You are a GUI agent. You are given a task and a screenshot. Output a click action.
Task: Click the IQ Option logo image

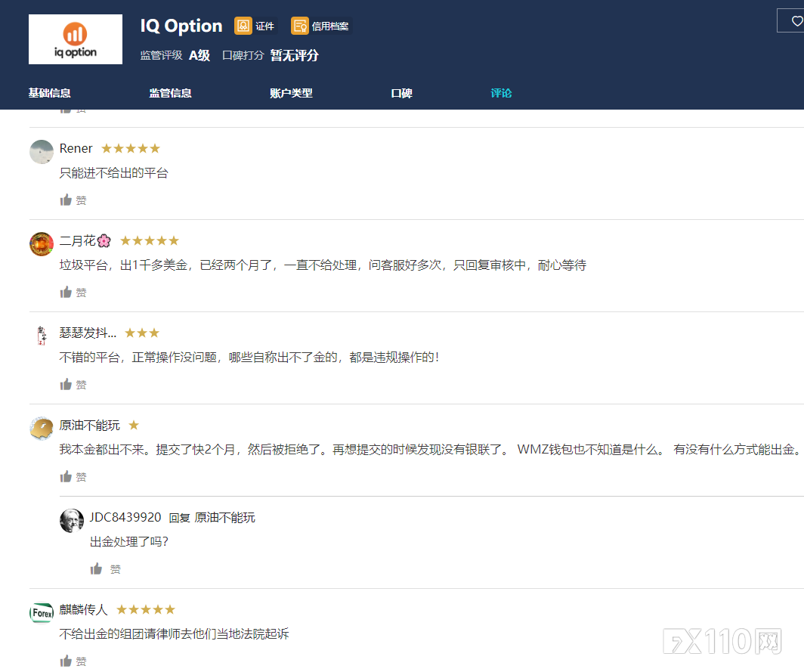pos(76,39)
